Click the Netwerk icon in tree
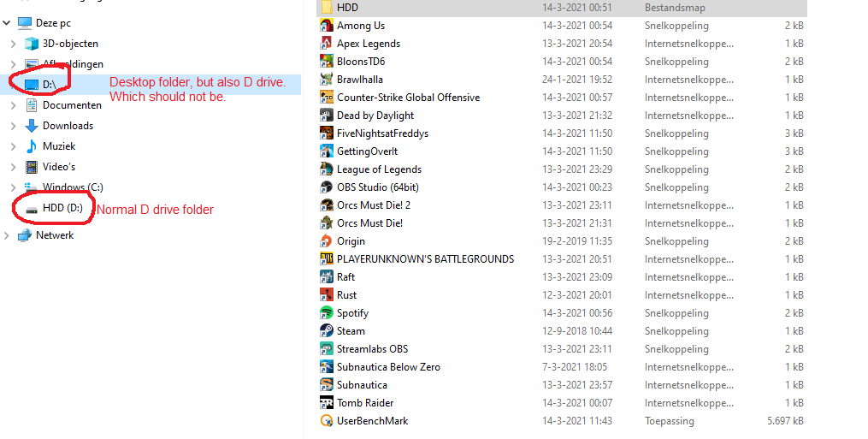 click(x=24, y=235)
